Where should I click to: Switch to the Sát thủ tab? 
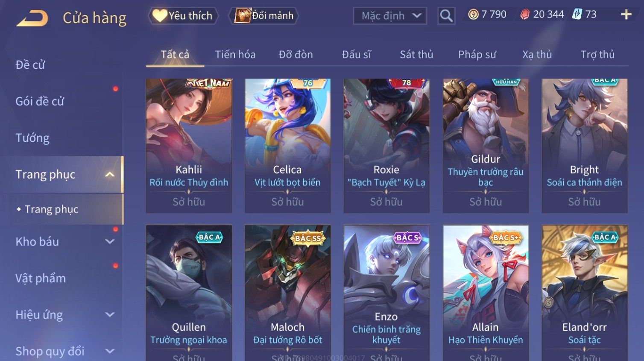pos(416,55)
